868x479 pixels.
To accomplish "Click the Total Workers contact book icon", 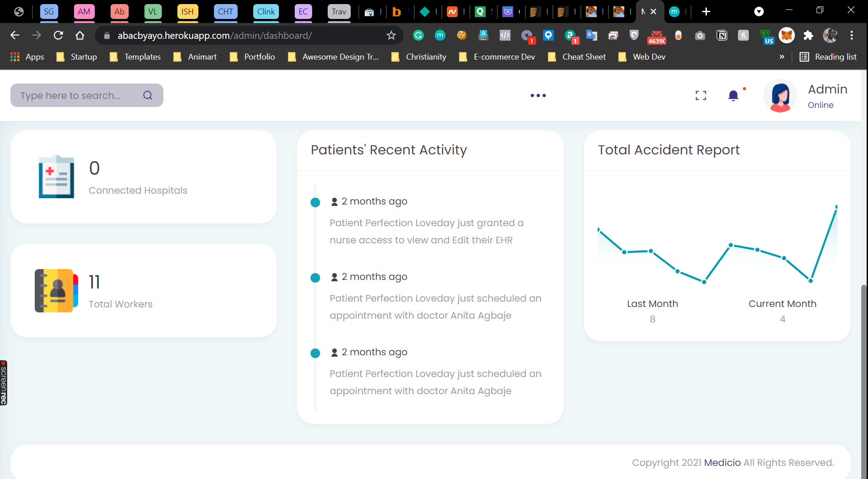I will tap(56, 291).
